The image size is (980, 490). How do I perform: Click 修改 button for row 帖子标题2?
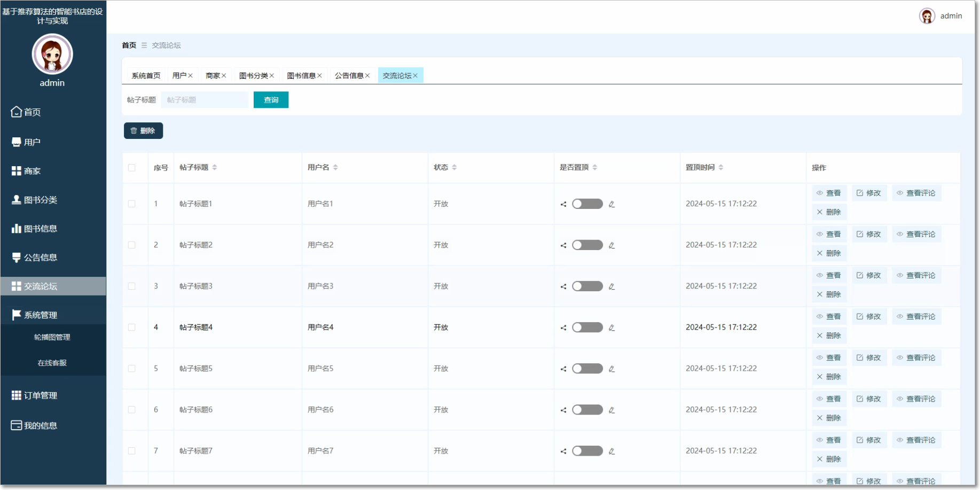coord(869,234)
